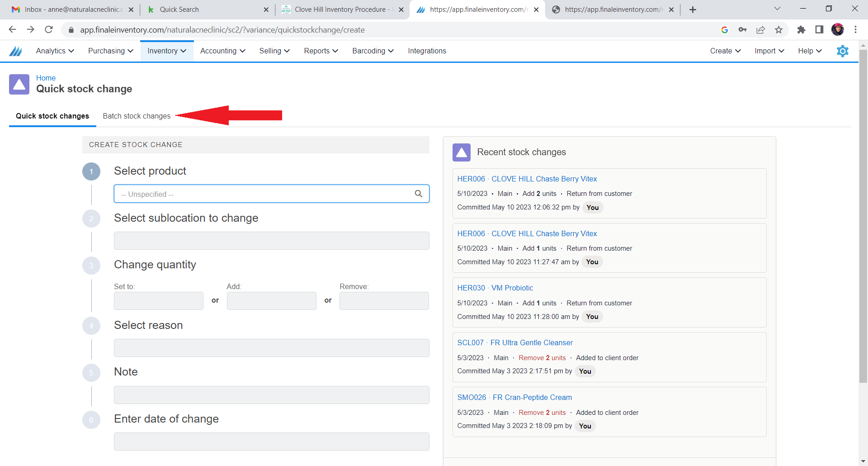Click the page vertical scrollbar
This screenshot has height=466, width=868.
(863, 217)
